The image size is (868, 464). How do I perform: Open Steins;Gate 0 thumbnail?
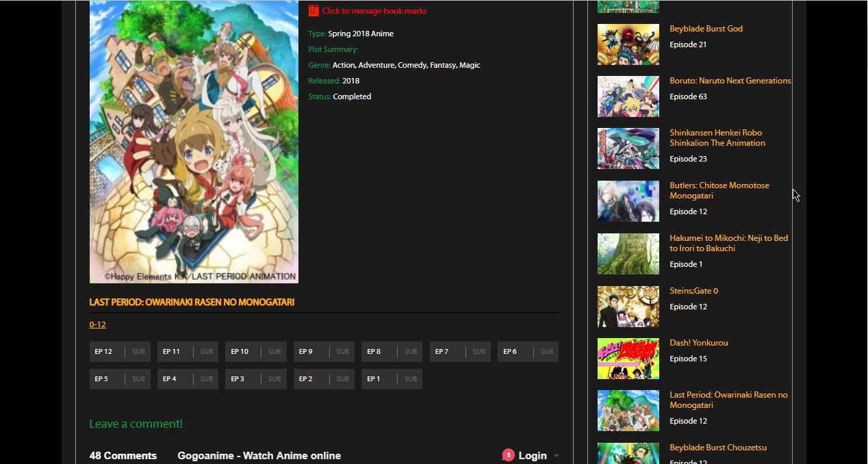(x=628, y=307)
